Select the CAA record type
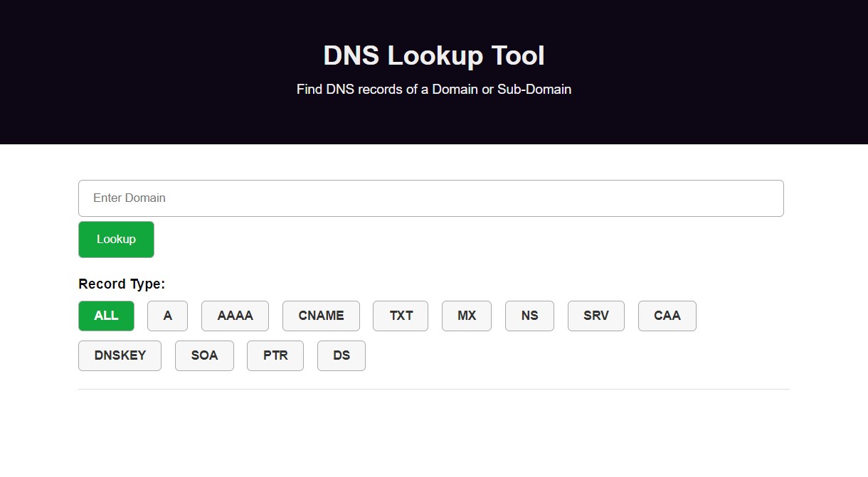The image size is (868, 477). [x=667, y=316]
